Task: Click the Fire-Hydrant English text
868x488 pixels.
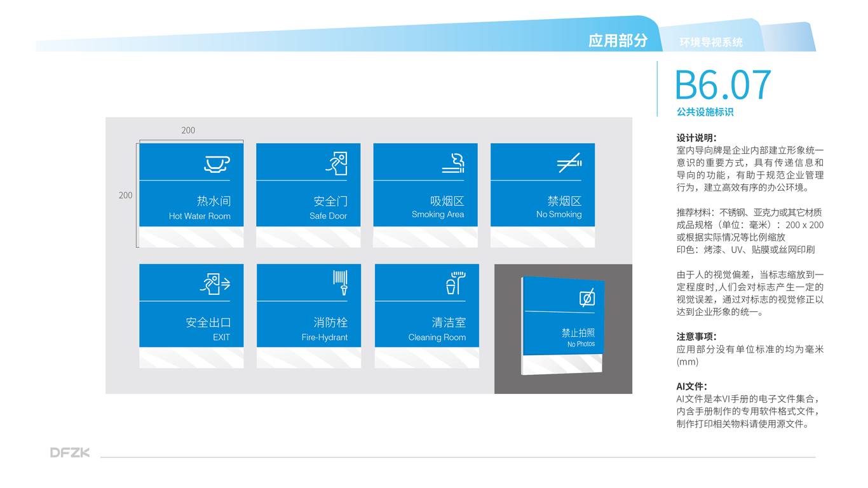Action: (x=325, y=337)
